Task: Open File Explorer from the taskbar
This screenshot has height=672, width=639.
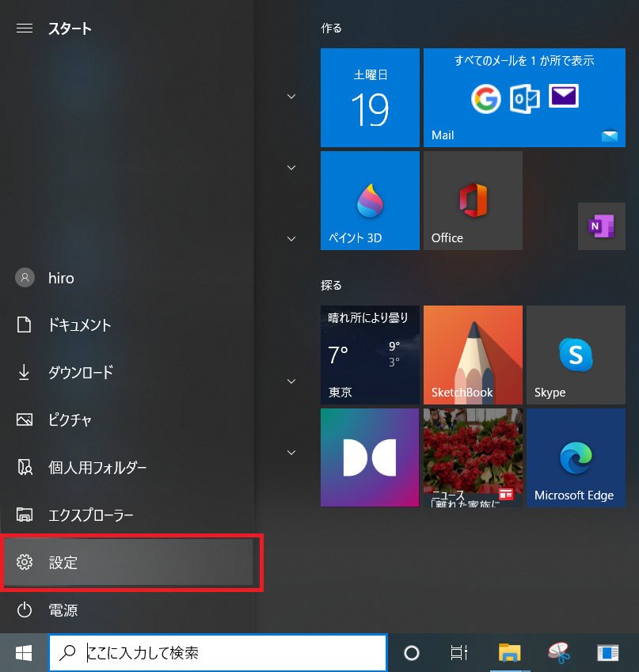Action: [509, 653]
